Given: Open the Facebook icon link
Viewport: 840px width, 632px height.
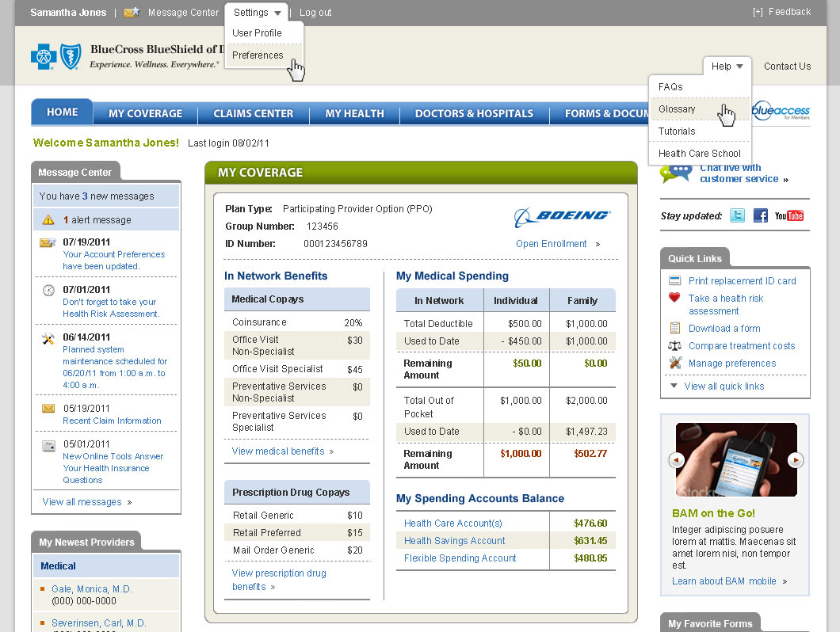Looking at the screenshot, I should tap(761, 215).
